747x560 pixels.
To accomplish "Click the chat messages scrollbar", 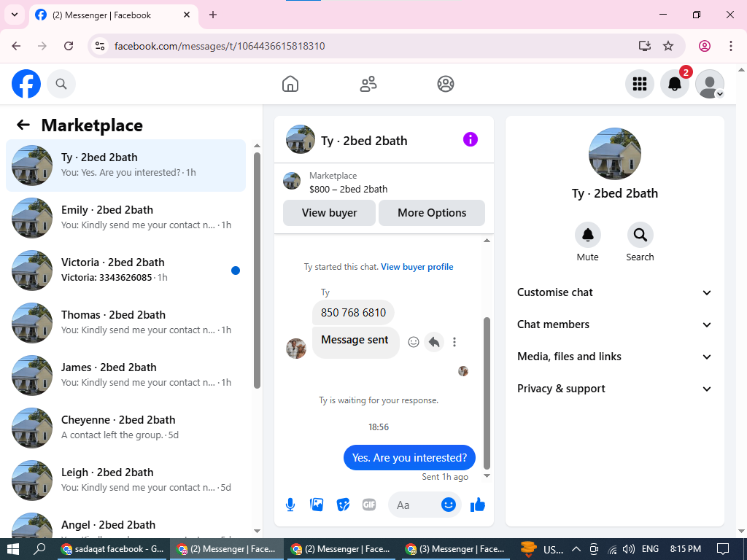I will click(x=487, y=393).
